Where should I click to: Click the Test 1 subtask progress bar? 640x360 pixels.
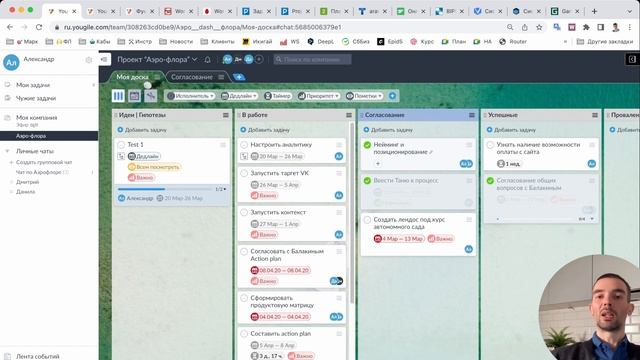point(165,189)
